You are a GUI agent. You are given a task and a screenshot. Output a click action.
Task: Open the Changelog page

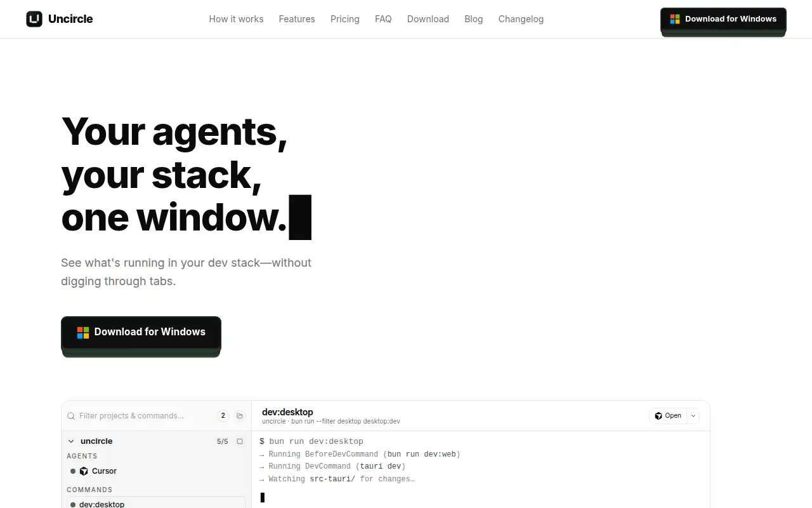[521, 19]
